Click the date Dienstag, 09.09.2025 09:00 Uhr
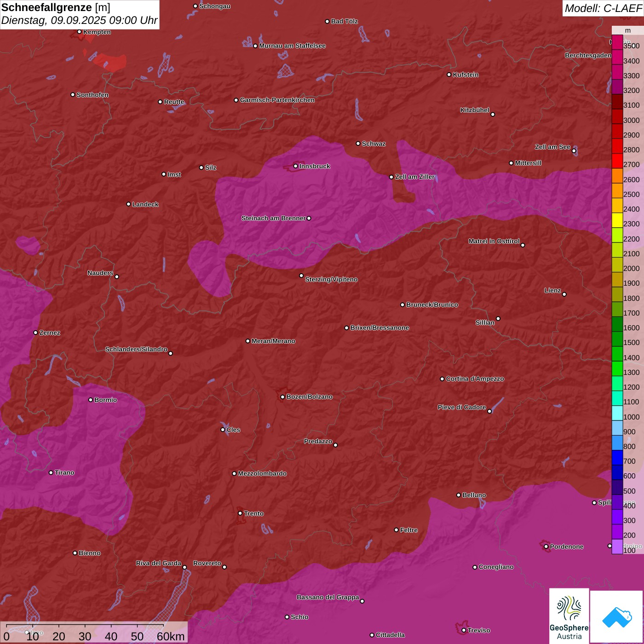 pos(79,21)
